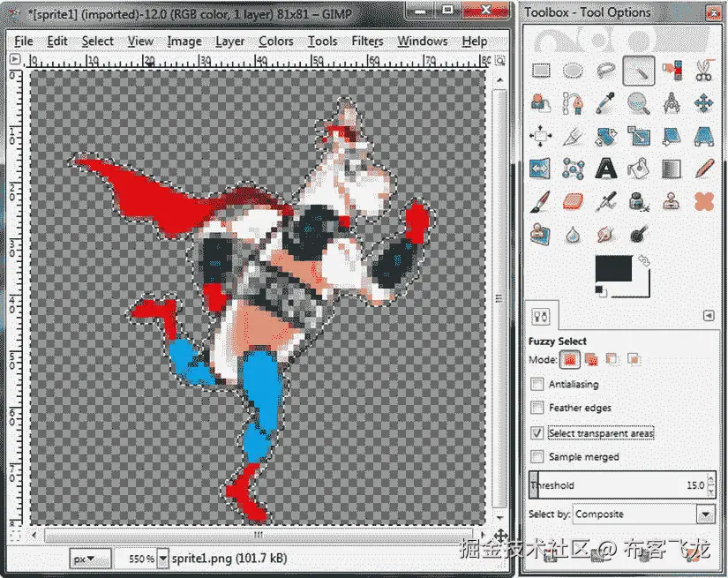Select the Paintbrush tool
This screenshot has height=578, width=728.
tap(542, 202)
